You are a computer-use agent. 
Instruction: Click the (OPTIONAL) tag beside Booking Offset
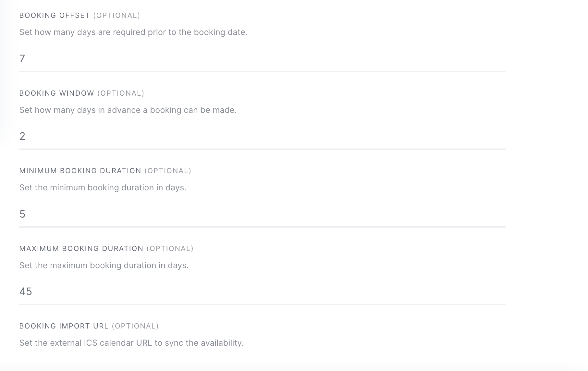click(117, 16)
